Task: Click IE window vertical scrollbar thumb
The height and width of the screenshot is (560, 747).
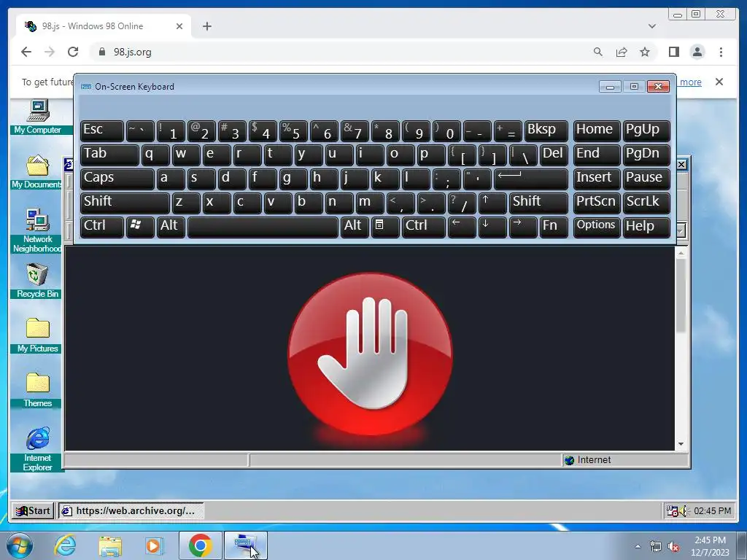Action: tap(681, 296)
